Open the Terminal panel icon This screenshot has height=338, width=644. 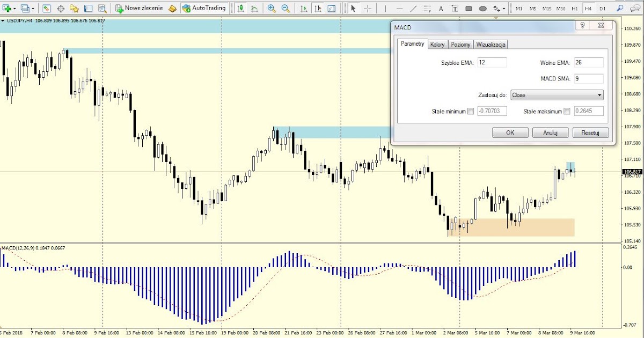pyautogui.click(x=89, y=9)
